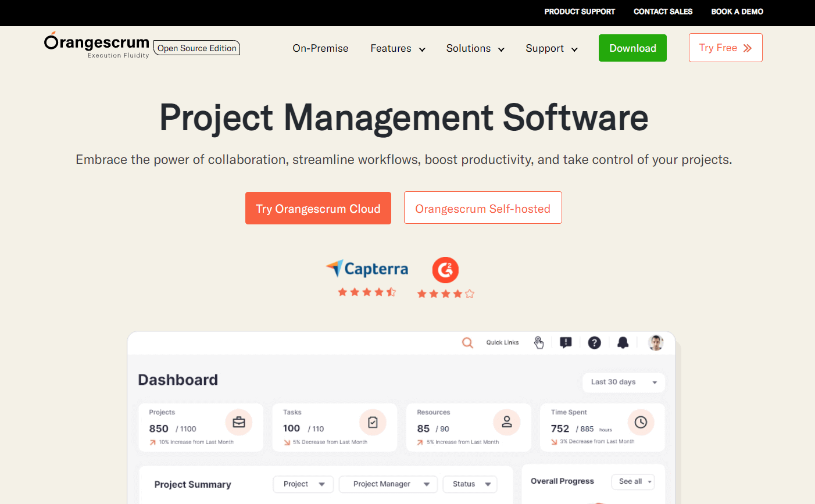Click the Orangescrum logo
Viewport: 815px width, 504px height.
96,45
